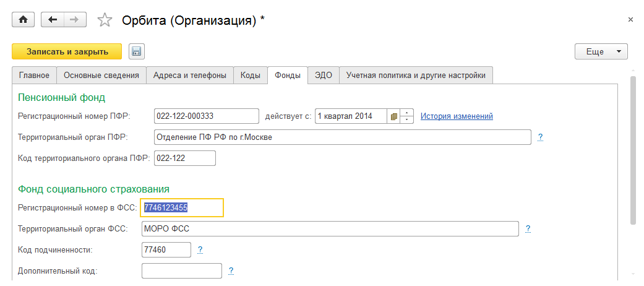Save using the floppy disk icon
This screenshot has height=286, width=644.
point(136,51)
